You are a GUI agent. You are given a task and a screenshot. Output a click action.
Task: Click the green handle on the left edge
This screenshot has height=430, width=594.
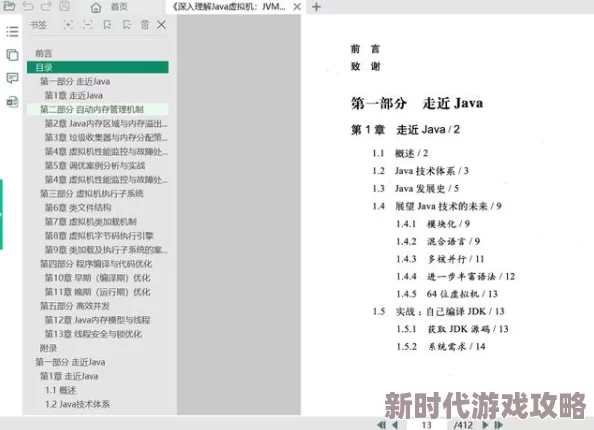(x=1, y=214)
